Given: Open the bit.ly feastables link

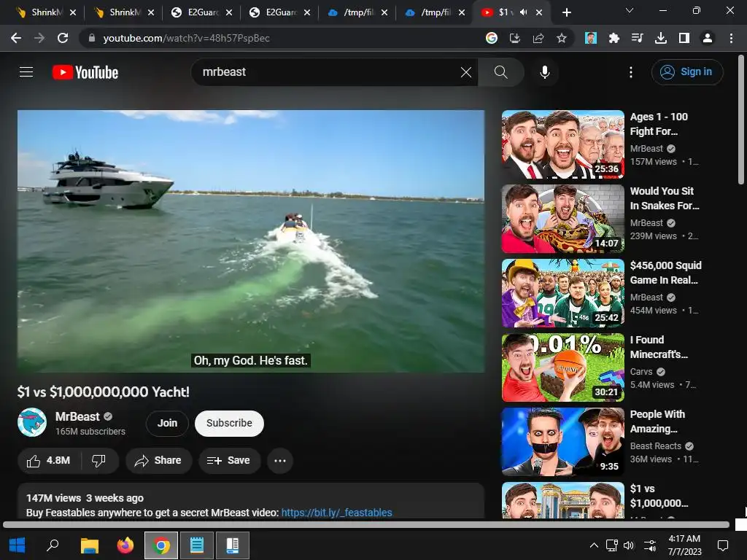Looking at the screenshot, I should (337, 513).
